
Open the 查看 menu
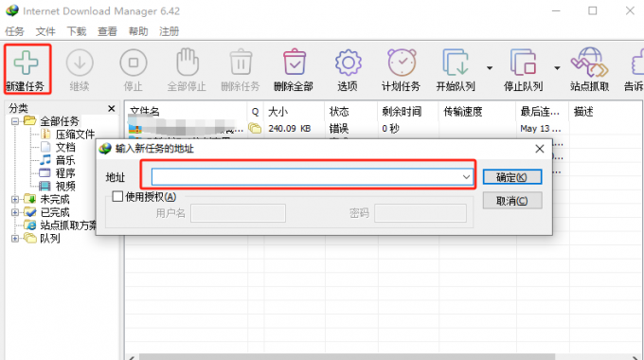[107, 31]
